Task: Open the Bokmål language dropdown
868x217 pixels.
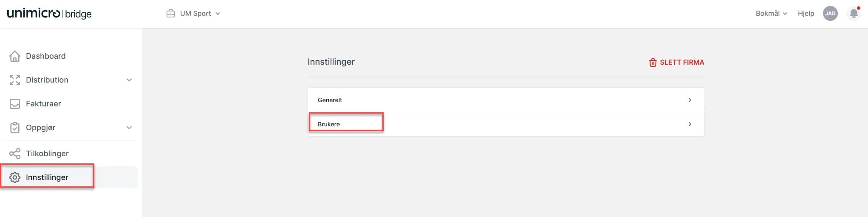Action: (771, 14)
